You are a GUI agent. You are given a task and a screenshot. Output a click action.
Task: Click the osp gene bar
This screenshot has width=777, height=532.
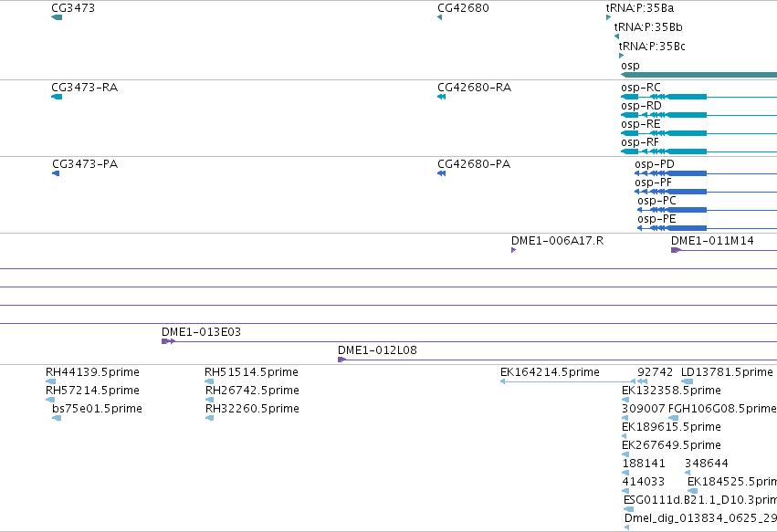(698, 75)
